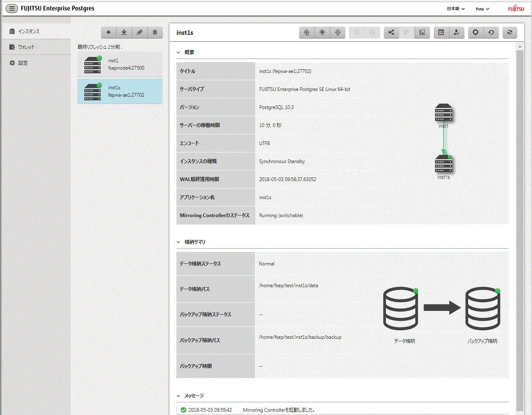This screenshot has height=415, width=532.
Task: Click the 'WAL最終適用時間' label
Action: pos(199,179)
